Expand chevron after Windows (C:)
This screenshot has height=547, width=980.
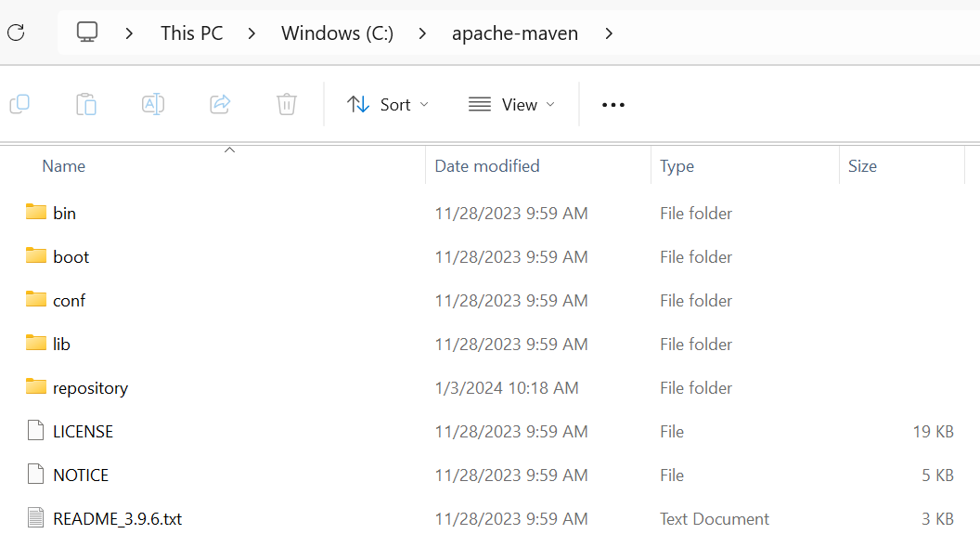(x=422, y=33)
